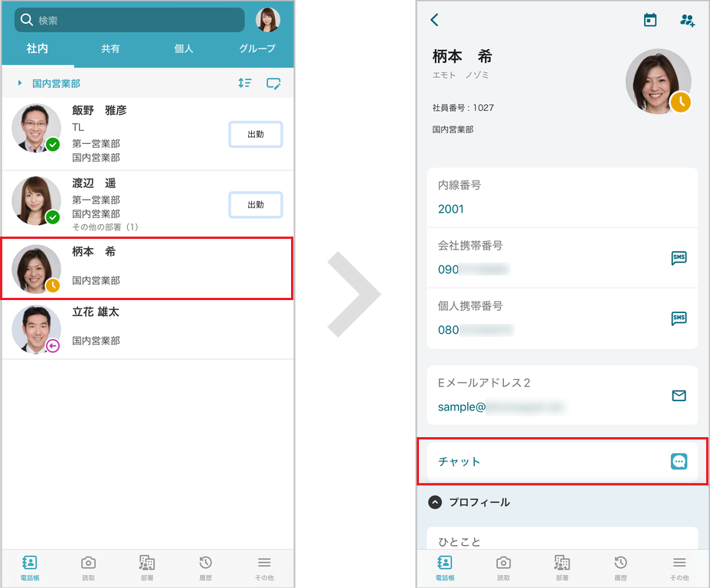Click 柄本 希's large profile photo
Viewport: 710px width, 588px height.
tap(659, 81)
